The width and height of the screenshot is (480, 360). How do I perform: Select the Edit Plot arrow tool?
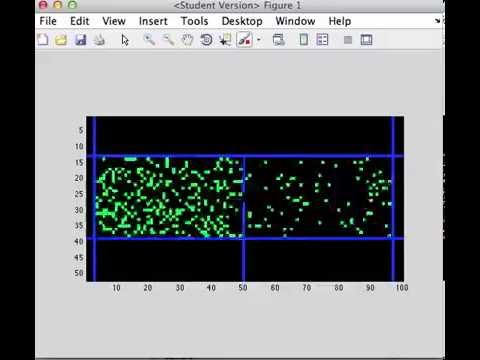coord(125,40)
